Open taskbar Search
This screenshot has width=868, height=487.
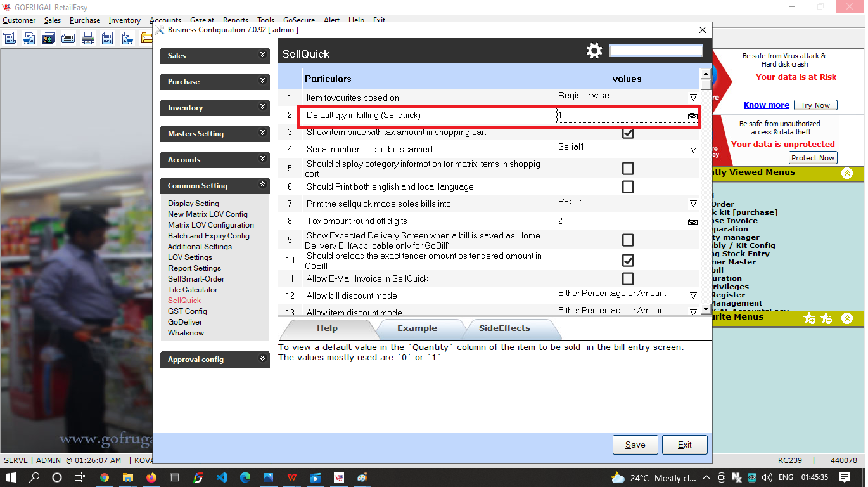34,477
